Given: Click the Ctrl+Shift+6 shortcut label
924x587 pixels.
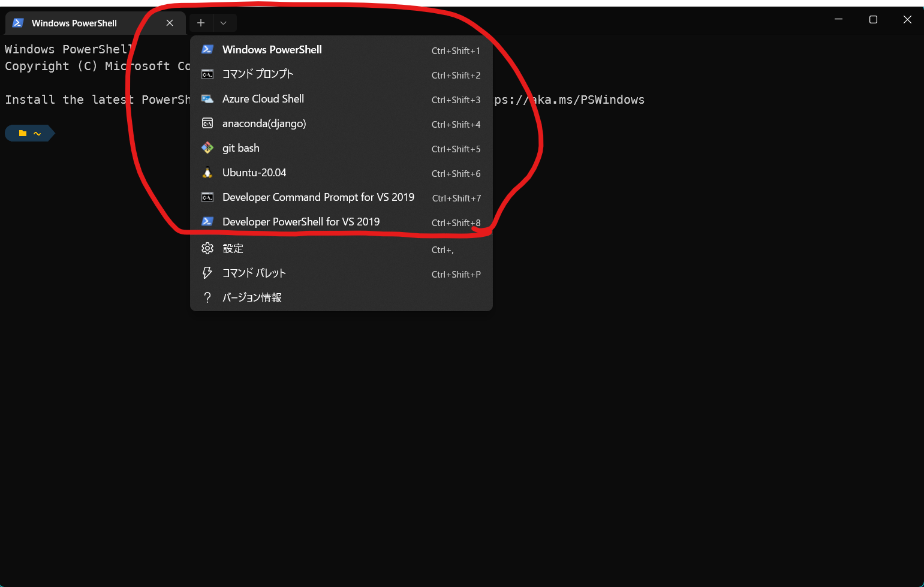Looking at the screenshot, I should coord(456,174).
